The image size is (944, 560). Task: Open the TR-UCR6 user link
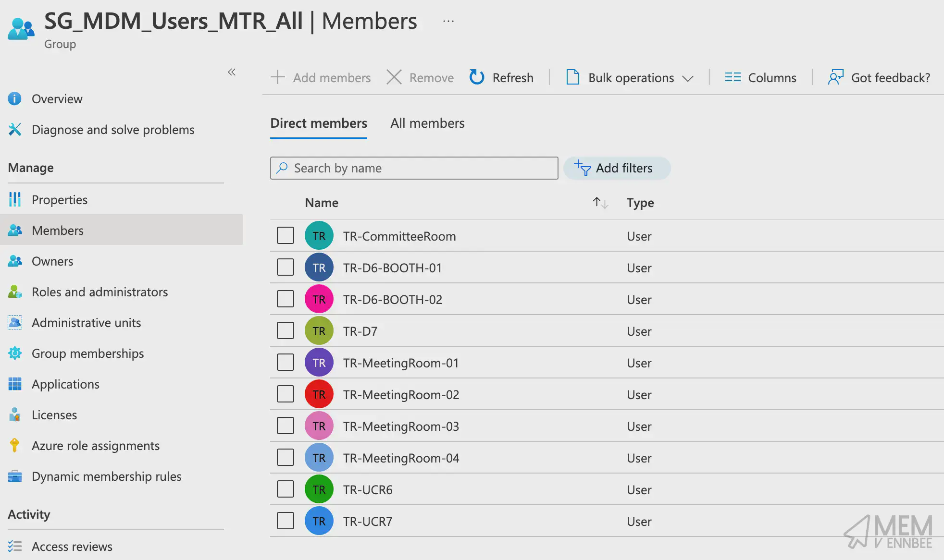point(368,490)
